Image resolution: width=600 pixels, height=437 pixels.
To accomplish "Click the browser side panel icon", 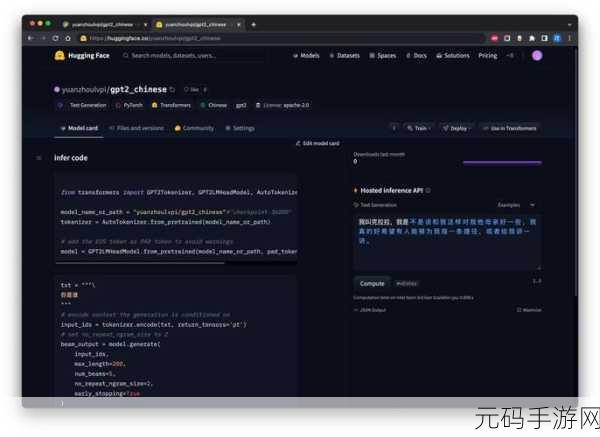I will point(545,38).
